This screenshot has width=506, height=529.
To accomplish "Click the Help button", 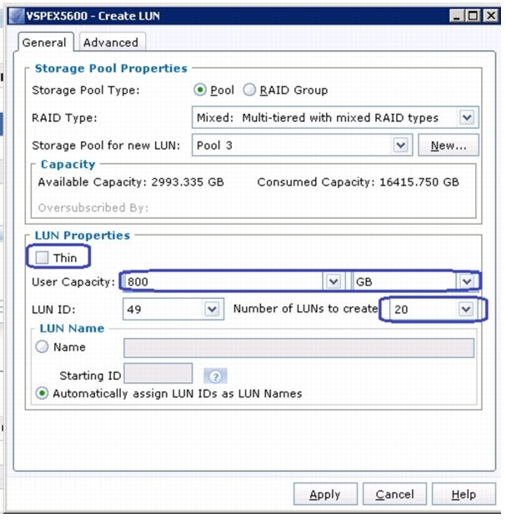I will coord(464,495).
